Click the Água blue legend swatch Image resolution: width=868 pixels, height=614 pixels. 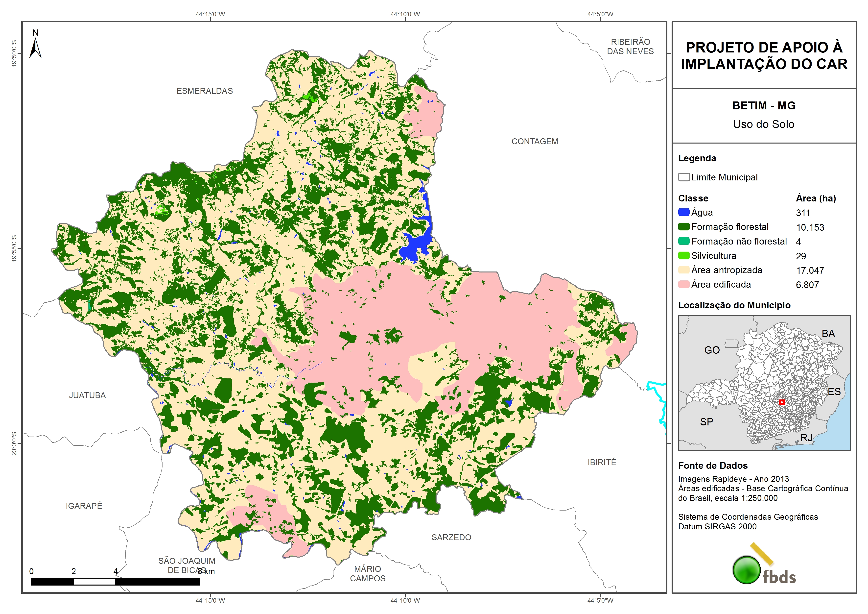click(683, 212)
